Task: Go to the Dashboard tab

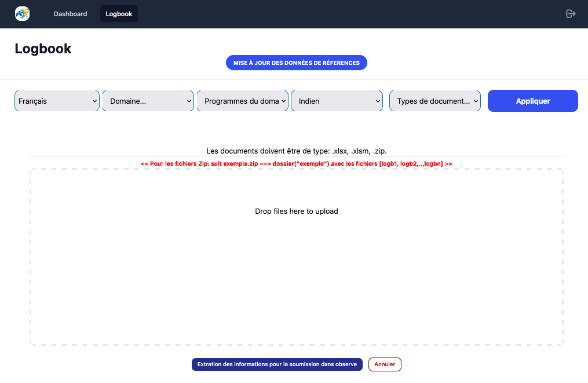Action: [x=70, y=14]
